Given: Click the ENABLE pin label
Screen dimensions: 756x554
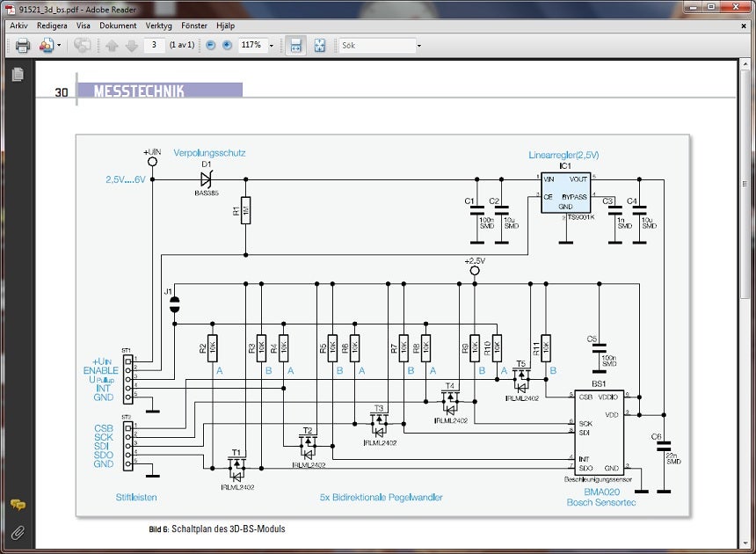Looking at the screenshot, I should click(x=100, y=370).
